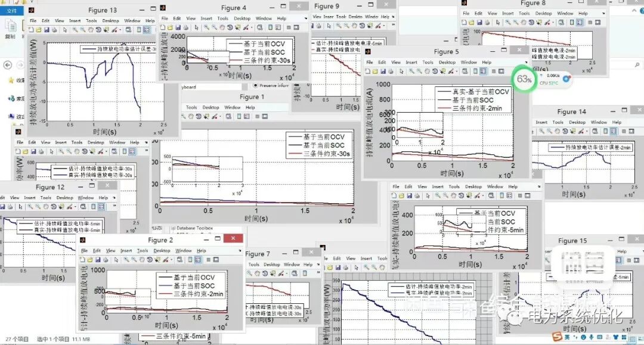Toggle Insert Colorbar in Figure 2 toolbar

click(x=190, y=260)
